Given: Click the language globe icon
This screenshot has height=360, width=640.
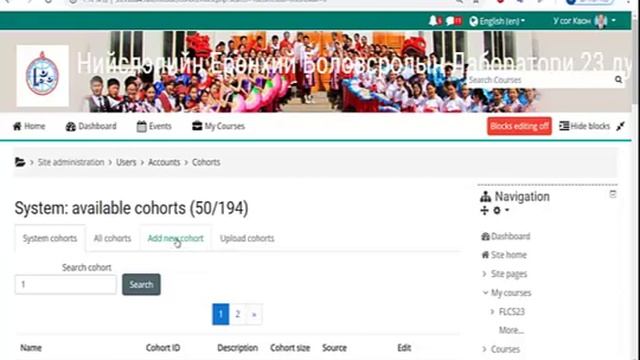Looking at the screenshot, I should [473, 21].
